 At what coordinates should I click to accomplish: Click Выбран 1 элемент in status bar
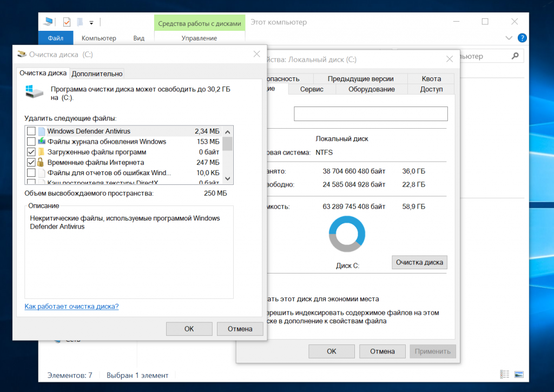point(137,375)
